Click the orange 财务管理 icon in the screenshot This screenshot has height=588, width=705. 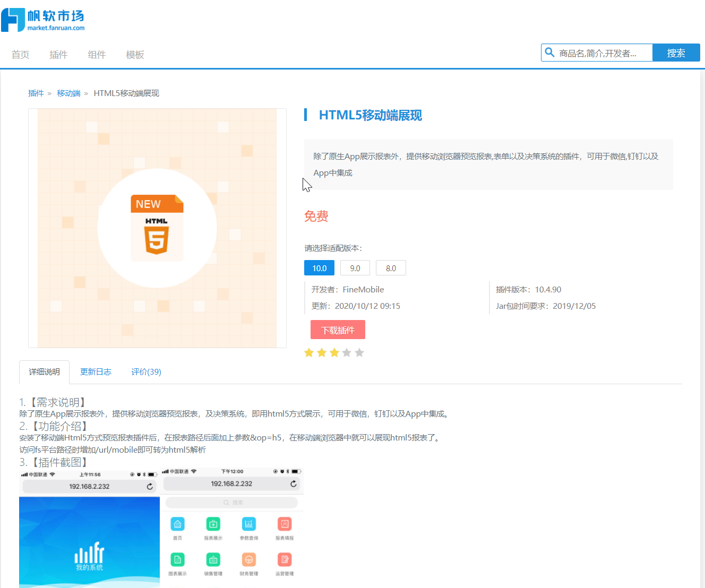point(248,560)
